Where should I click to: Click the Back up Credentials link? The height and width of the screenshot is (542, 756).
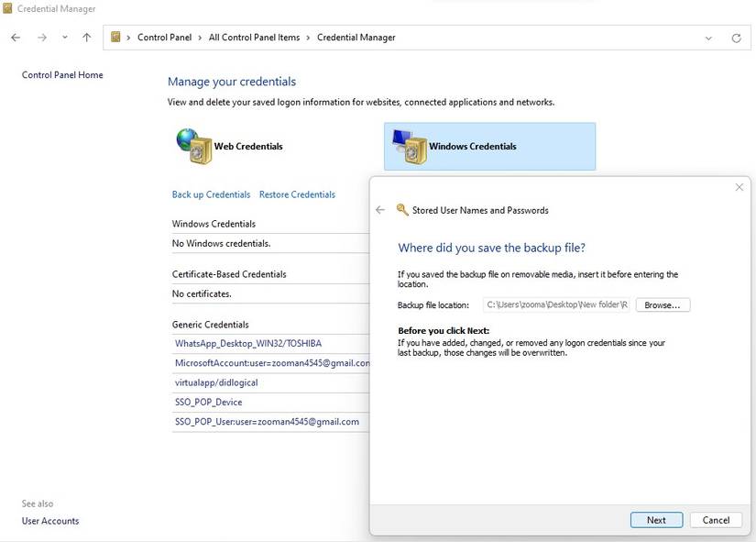click(x=211, y=194)
